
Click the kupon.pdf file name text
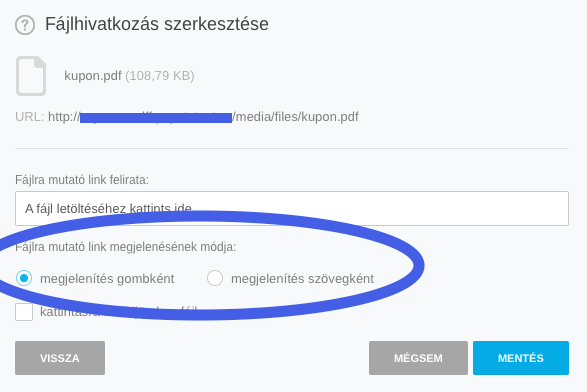[93, 76]
